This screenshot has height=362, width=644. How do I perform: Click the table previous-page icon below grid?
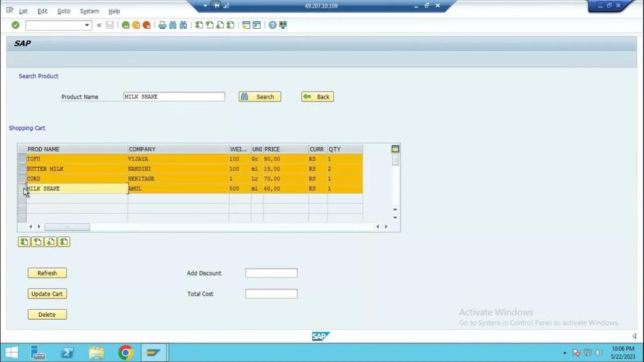[x=37, y=242]
